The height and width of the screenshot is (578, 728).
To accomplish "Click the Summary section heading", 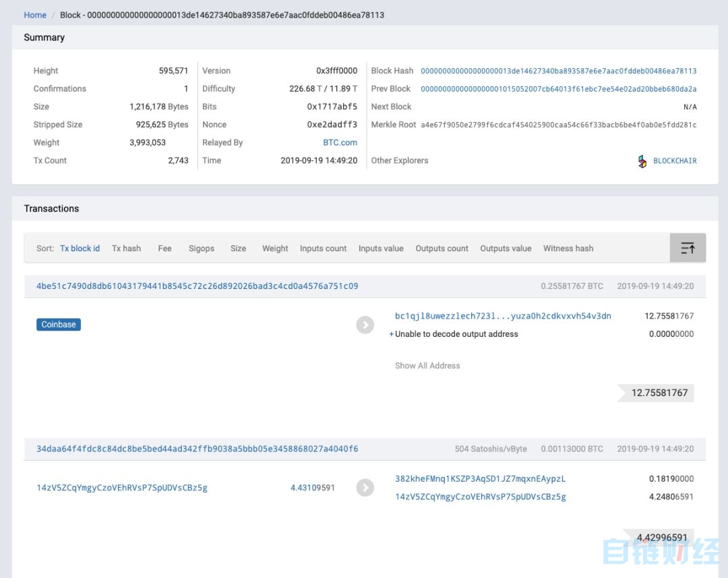I will (44, 38).
